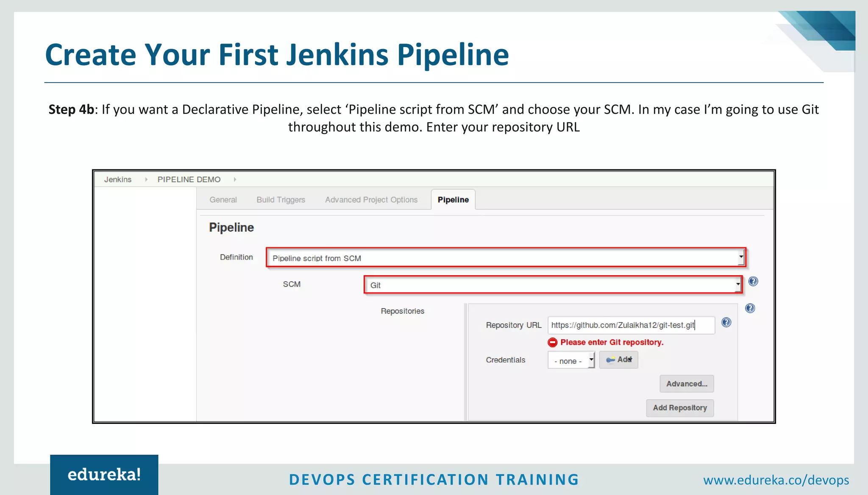The height and width of the screenshot is (495, 868).
Task: Go to Jenkins breadcrumb link
Action: 118,180
